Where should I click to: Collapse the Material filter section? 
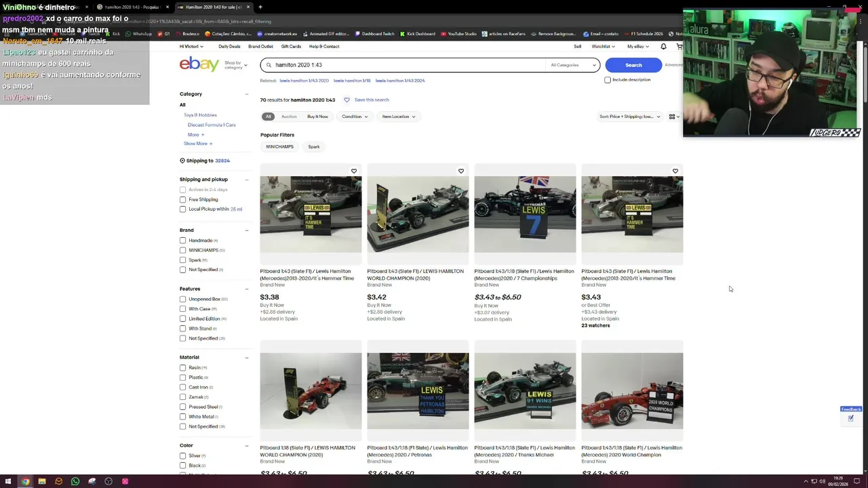coord(246,357)
